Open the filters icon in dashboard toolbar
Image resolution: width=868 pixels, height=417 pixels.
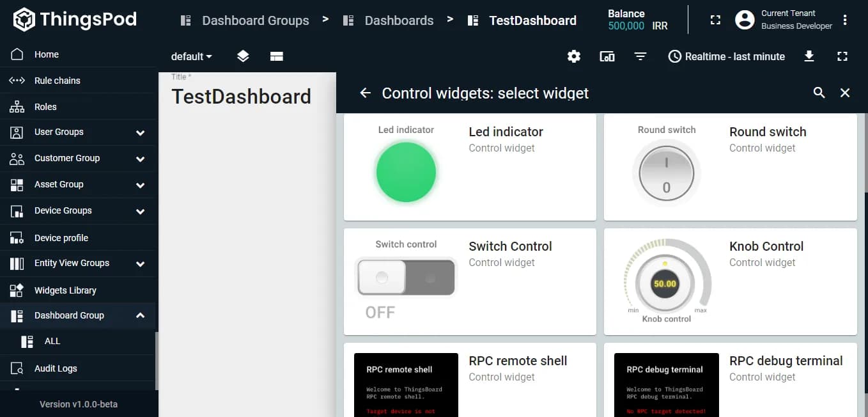tap(640, 56)
